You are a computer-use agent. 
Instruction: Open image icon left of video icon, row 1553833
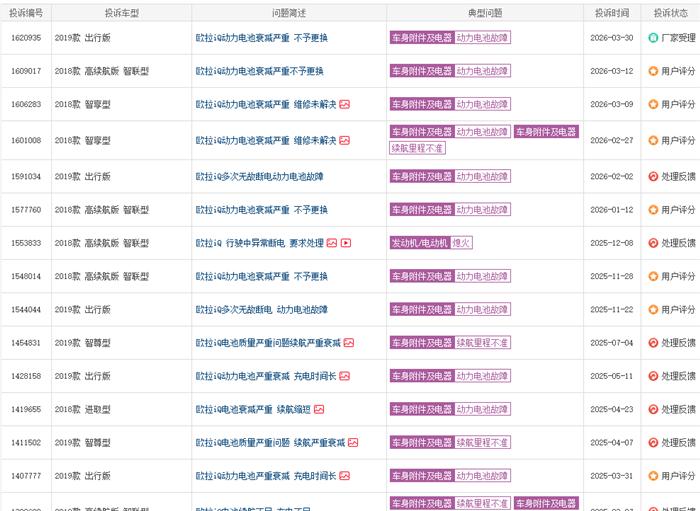tap(332, 243)
